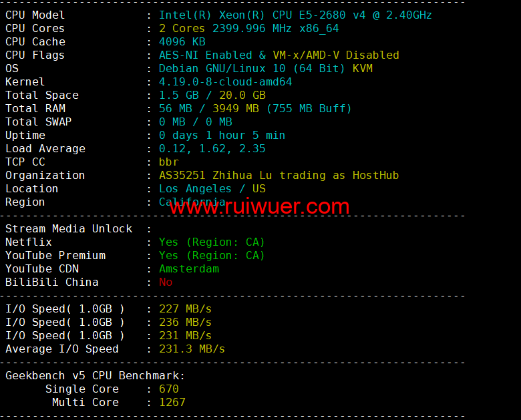Viewport: 521px width, 420px height.
Task: Click the Geekbench Single Core score 670
Action: pyautogui.click(x=169, y=389)
